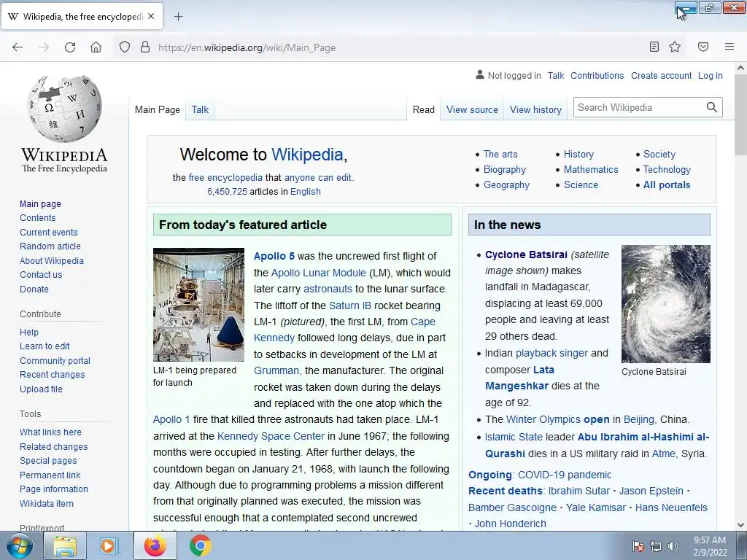Open the View source tab
Image resolution: width=747 pixels, height=560 pixels.
click(x=472, y=109)
